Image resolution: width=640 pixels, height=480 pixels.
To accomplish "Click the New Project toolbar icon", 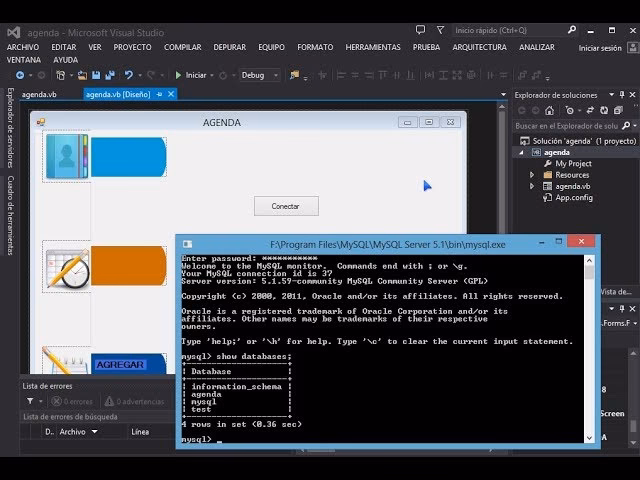I will pos(60,76).
